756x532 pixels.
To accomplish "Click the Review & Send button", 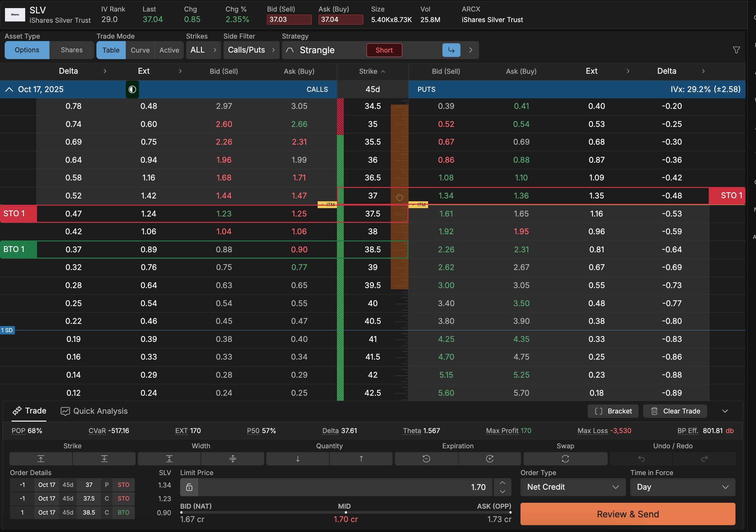I will 627,514.
